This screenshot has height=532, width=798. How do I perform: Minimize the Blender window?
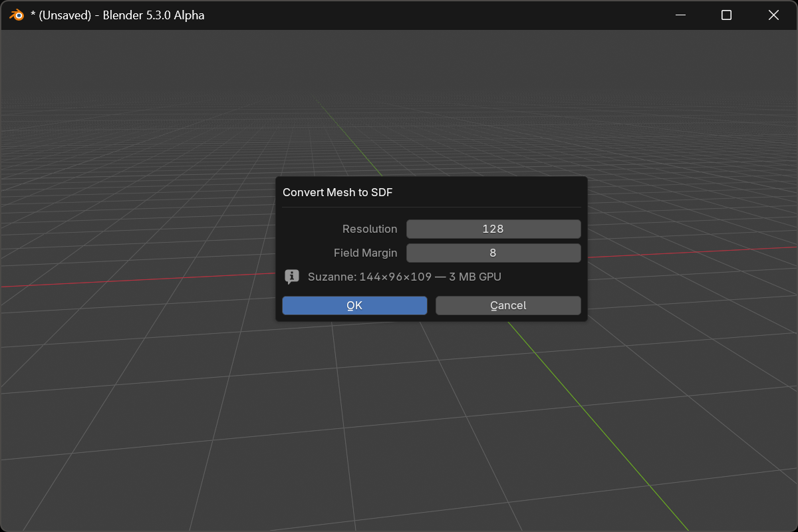point(680,15)
